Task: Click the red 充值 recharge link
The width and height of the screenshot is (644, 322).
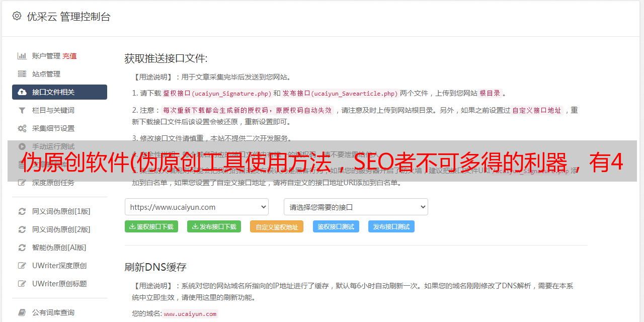Action: tap(69, 56)
